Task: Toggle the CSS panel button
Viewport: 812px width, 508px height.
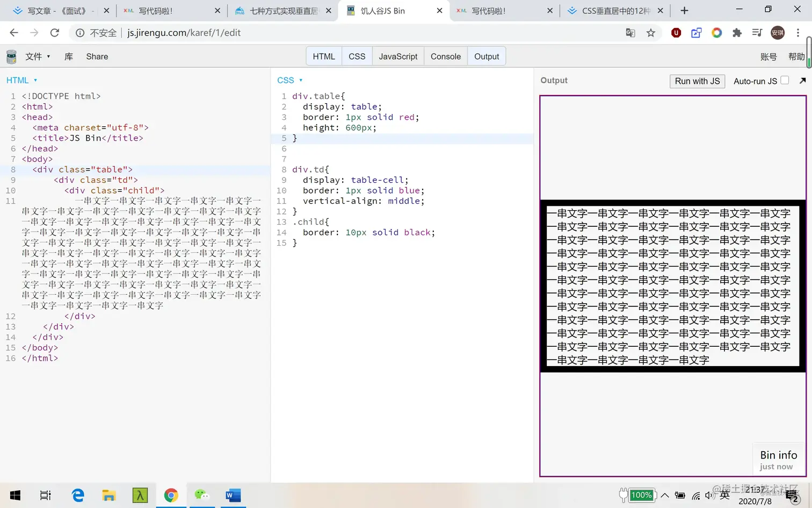Action: click(x=357, y=56)
